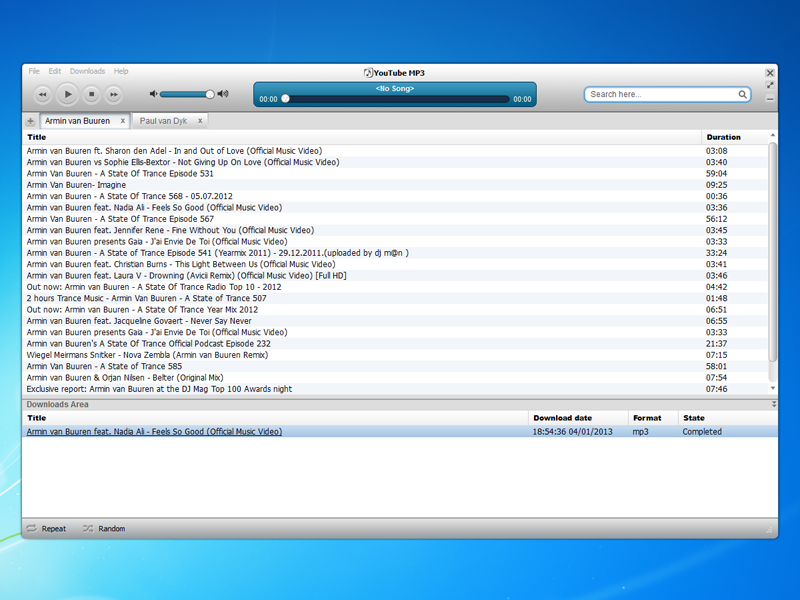Sort downloads by Format header

653,418
